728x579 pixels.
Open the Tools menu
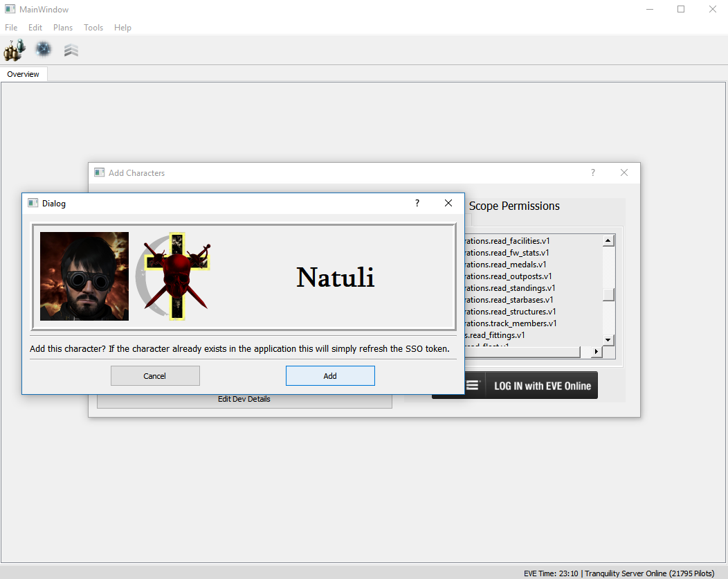coord(93,28)
